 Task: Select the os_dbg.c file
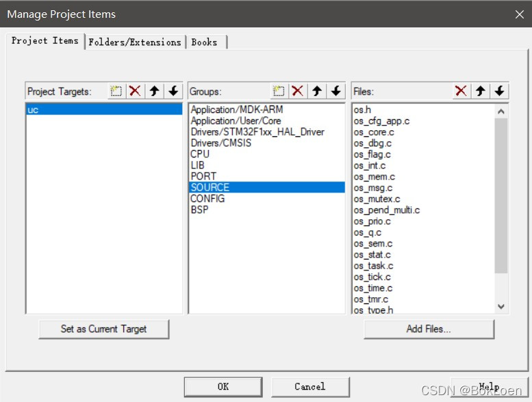point(423,144)
